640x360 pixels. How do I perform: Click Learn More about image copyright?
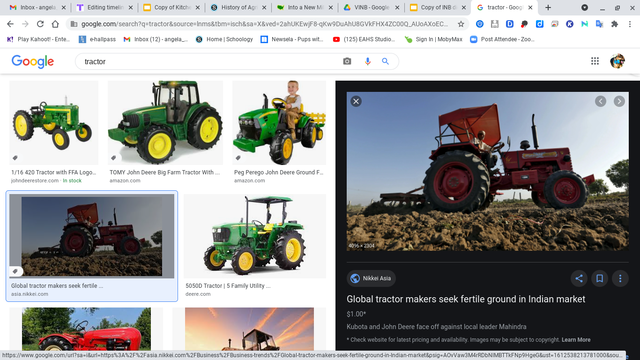576,340
